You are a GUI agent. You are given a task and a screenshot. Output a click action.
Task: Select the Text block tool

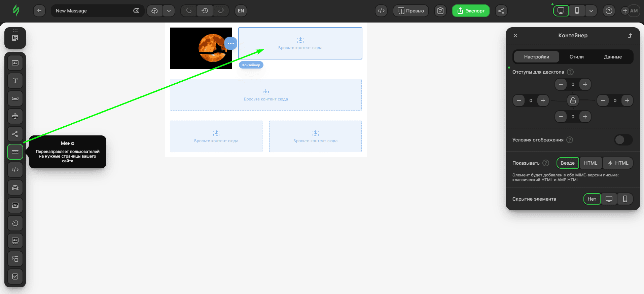[15, 81]
